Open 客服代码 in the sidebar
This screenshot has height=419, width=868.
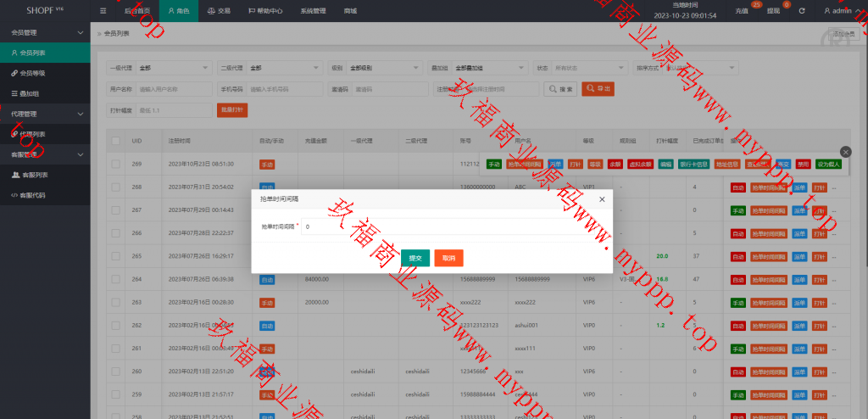[x=34, y=195]
